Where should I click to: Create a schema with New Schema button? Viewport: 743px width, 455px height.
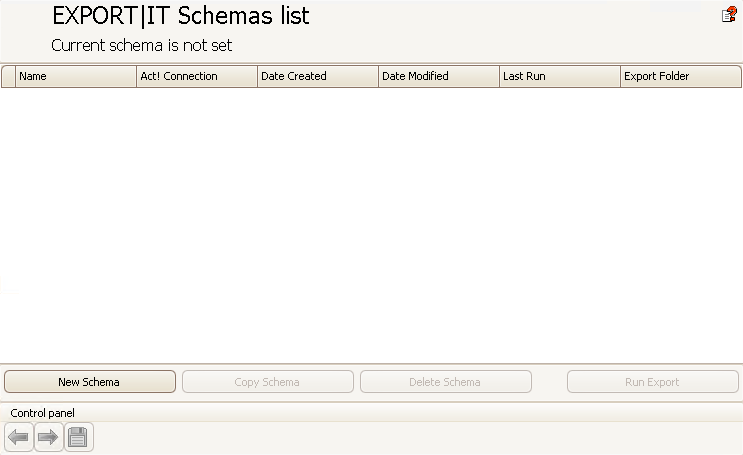(90, 382)
